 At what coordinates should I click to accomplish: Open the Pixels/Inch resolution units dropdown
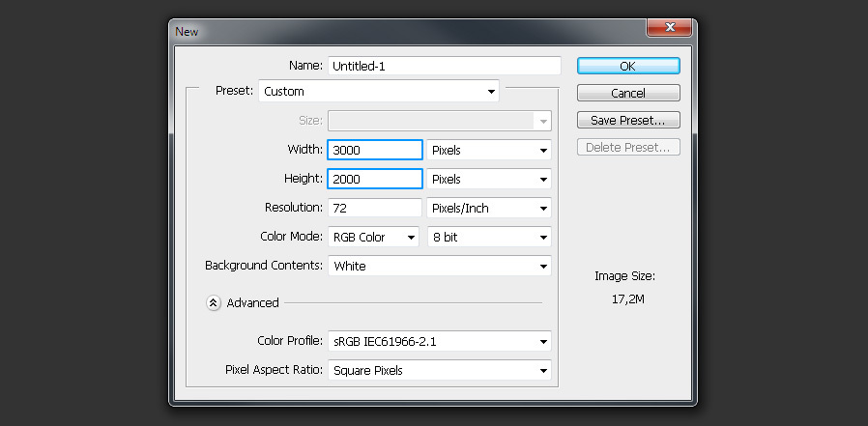pyautogui.click(x=489, y=208)
